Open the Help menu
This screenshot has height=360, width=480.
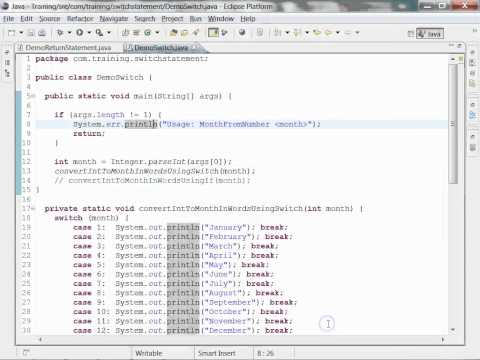(x=248, y=19)
